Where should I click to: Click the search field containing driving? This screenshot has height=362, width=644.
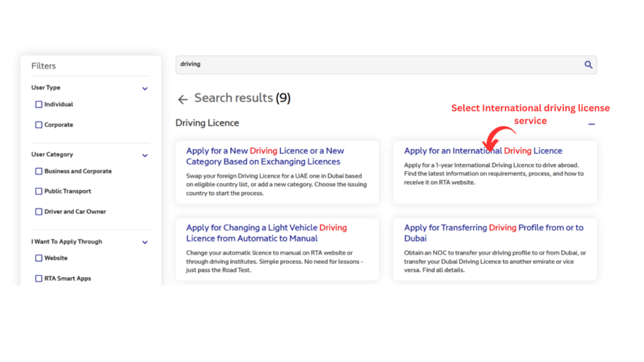point(377,64)
